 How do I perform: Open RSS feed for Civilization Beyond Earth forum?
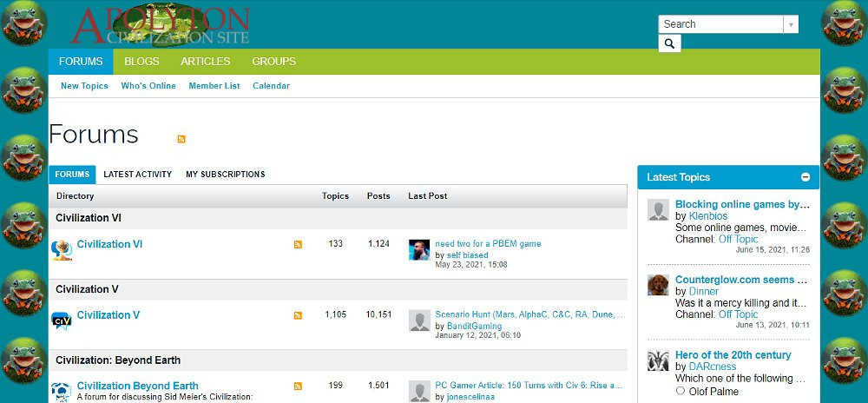298,386
